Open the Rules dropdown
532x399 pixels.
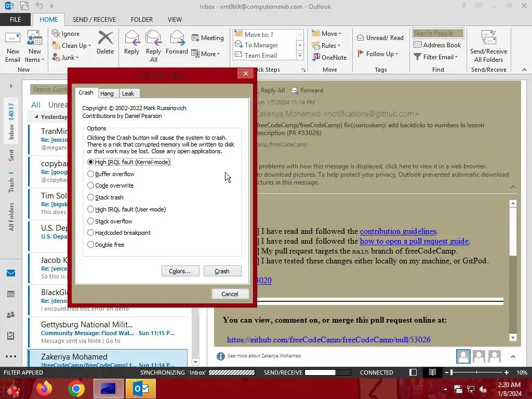point(326,46)
